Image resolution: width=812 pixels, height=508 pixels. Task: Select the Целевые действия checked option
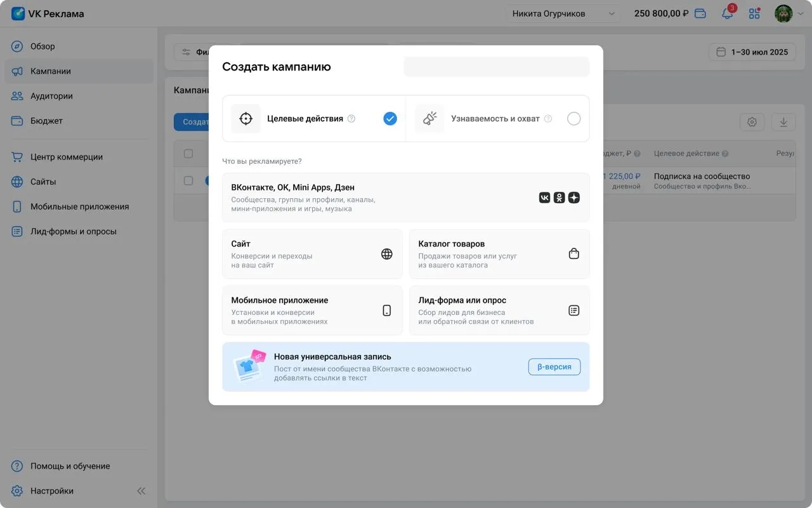(390, 119)
